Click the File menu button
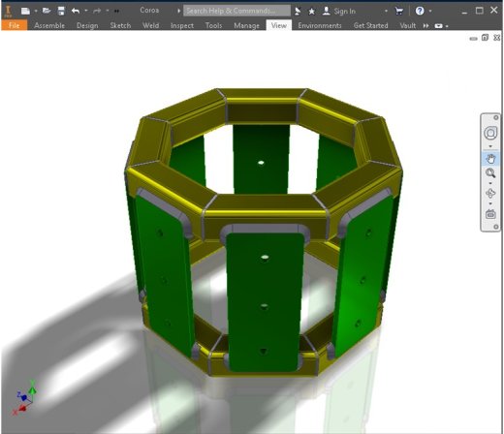The image size is (504, 434). 15,25
